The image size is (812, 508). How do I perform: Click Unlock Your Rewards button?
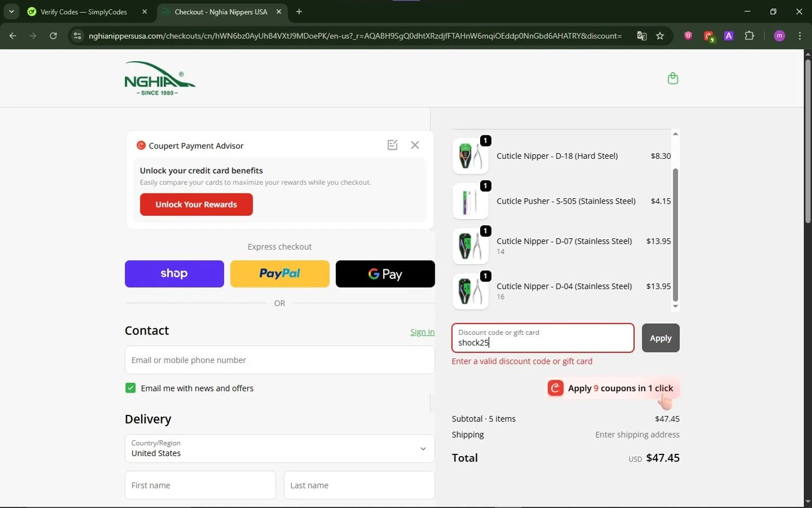tap(196, 204)
